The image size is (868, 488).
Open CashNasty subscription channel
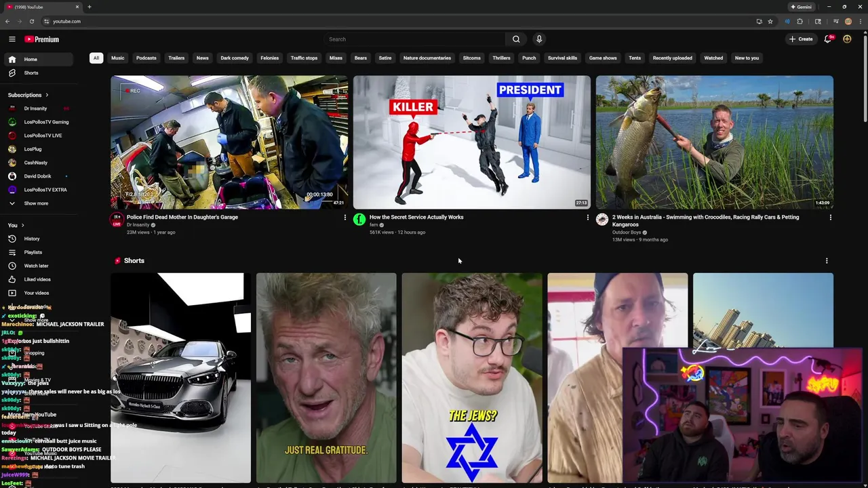tap(39, 163)
